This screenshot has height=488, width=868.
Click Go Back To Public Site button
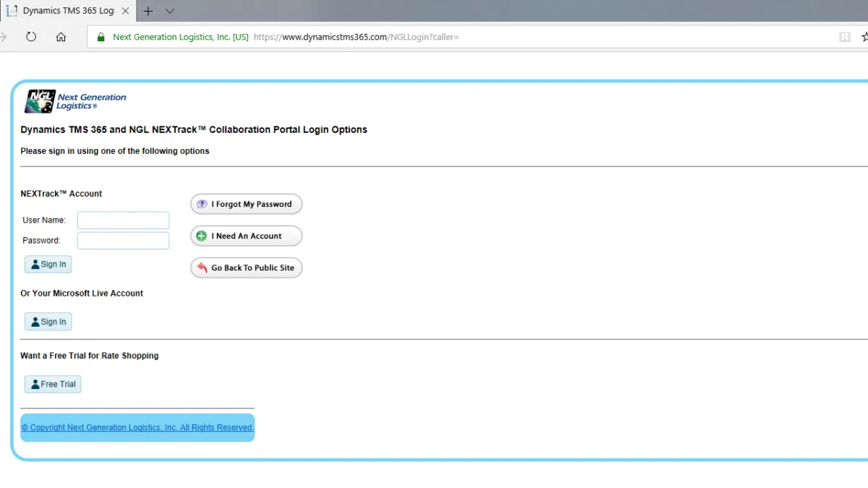tap(246, 268)
